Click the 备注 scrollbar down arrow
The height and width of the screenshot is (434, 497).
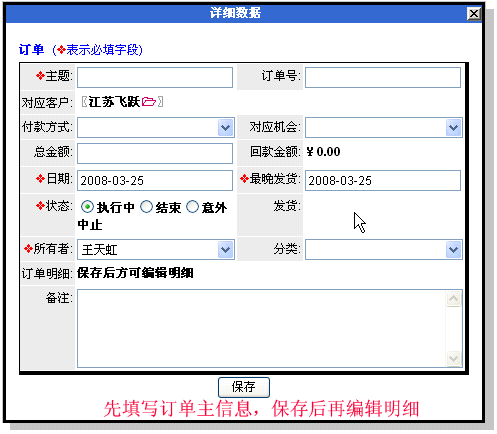click(453, 359)
